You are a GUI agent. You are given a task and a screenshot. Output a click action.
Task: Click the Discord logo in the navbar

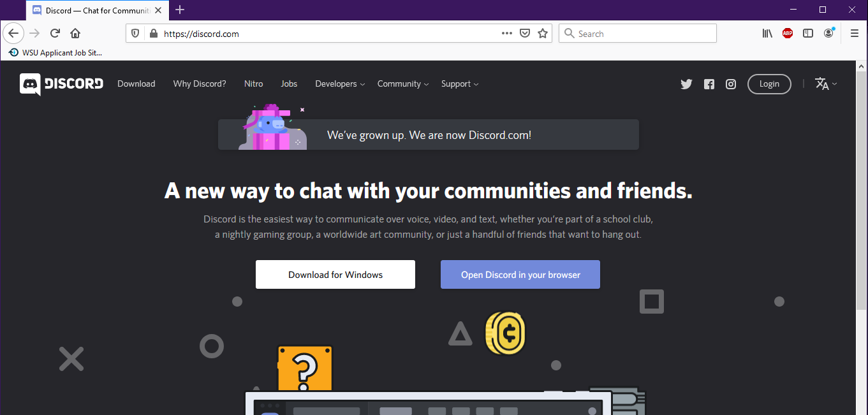[62, 84]
